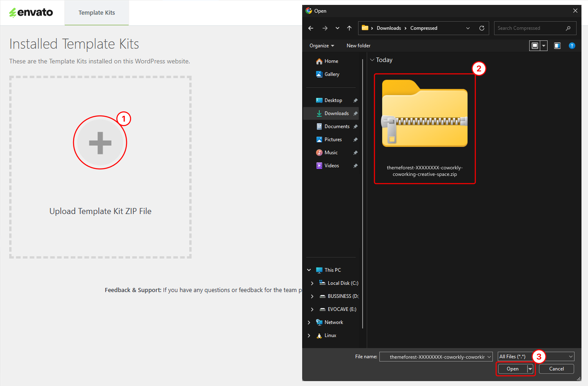Expand the Linux node

pyautogui.click(x=309, y=335)
